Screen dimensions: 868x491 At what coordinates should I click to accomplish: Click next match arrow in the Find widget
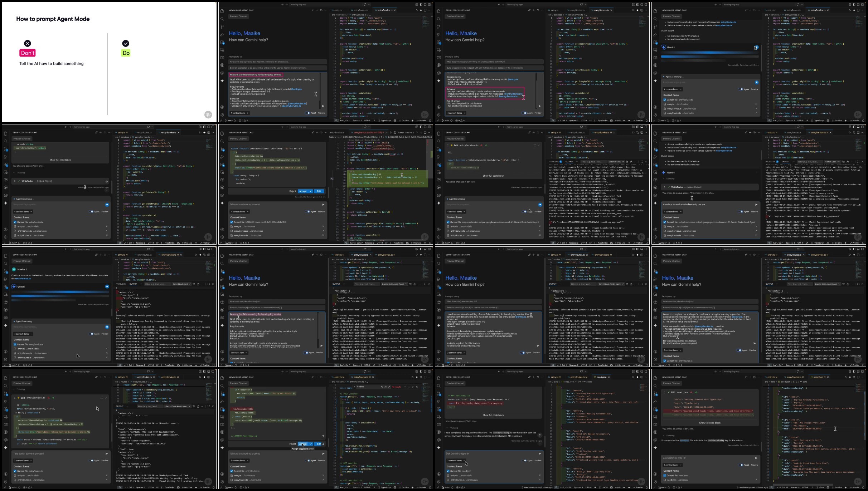coord(409,387)
